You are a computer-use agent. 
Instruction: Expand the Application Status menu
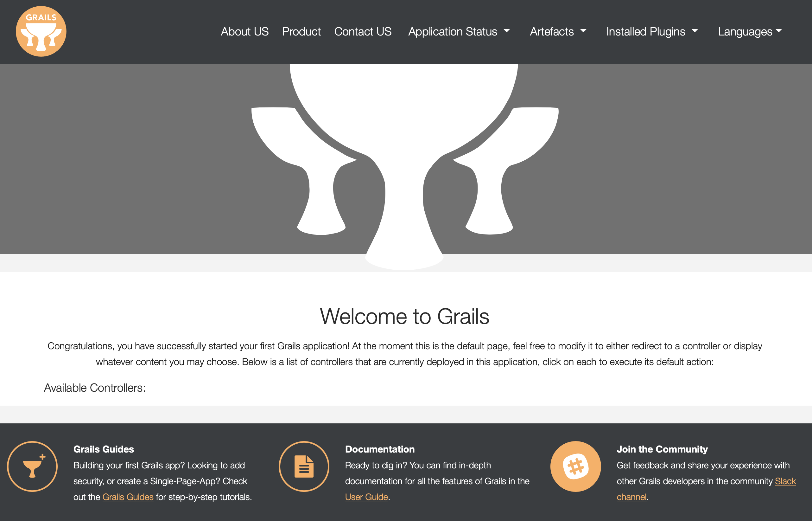(459, 31)
